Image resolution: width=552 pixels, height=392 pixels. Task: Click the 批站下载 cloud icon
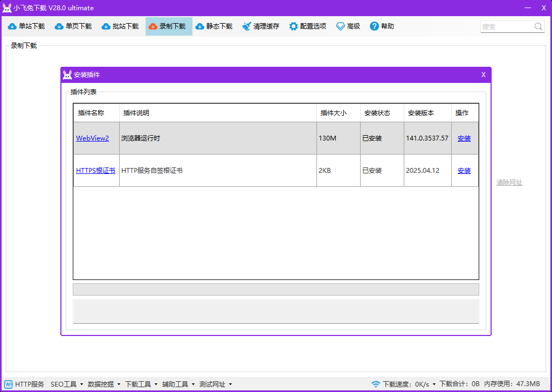(106, 26)
